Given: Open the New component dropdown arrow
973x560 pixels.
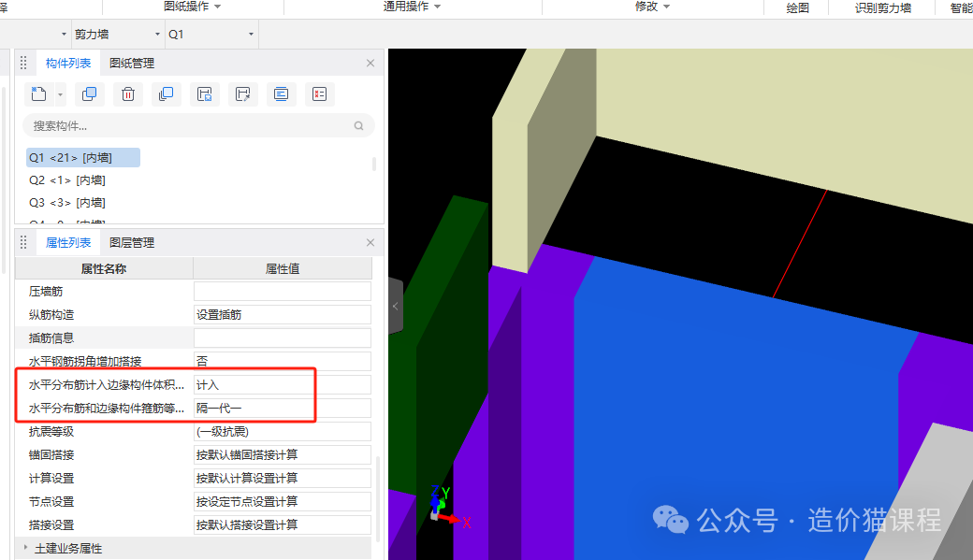Looking at the screenshot, I should (x=60, y=94).
